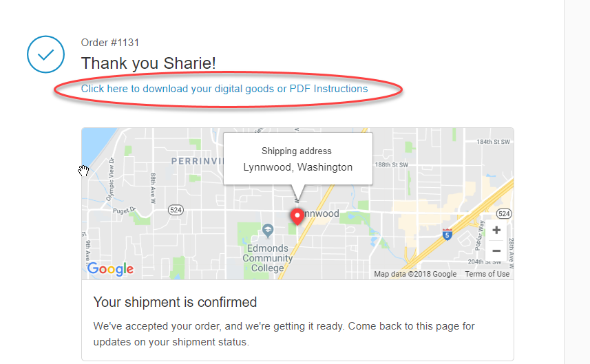The height and width of the screenshot is (364, 590).
Task: Click the 184th St SW street label
Action: (494, 142)
